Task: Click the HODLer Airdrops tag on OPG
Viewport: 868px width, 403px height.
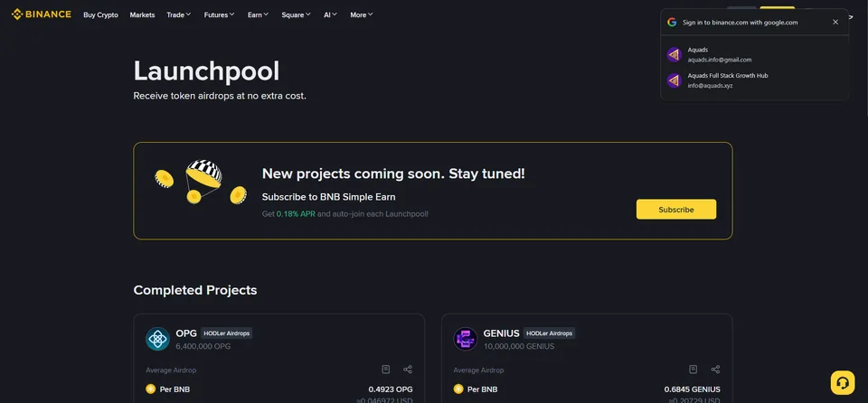Action: 227,333
